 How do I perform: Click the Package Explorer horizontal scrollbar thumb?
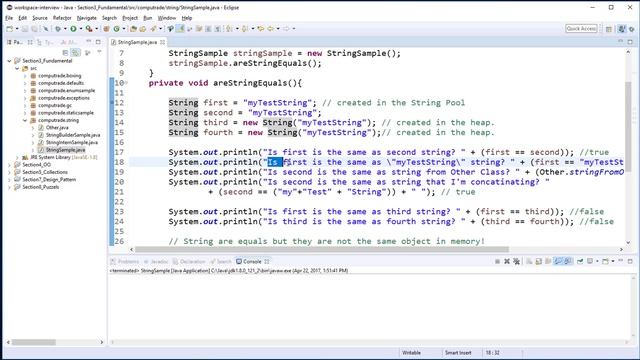pos(33,342)
